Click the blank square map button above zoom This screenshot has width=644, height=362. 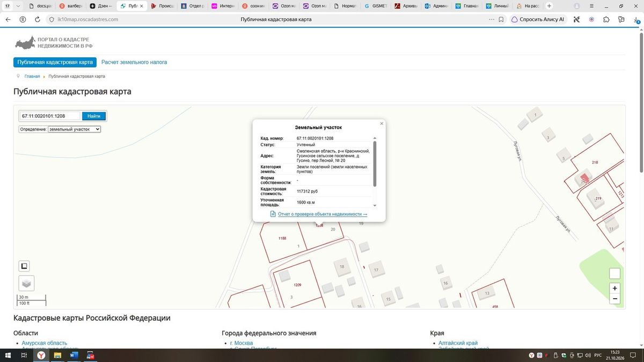pos(615,274)
